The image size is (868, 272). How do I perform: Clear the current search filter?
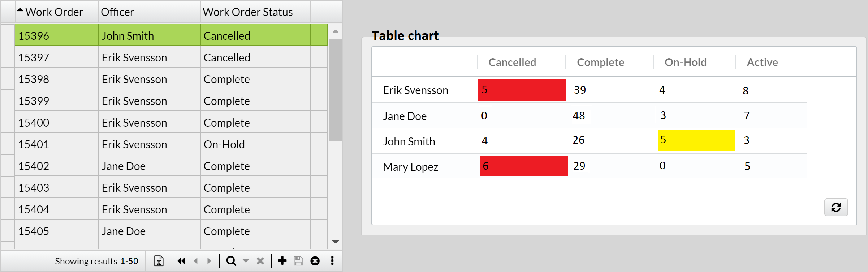tap(260, 260)
